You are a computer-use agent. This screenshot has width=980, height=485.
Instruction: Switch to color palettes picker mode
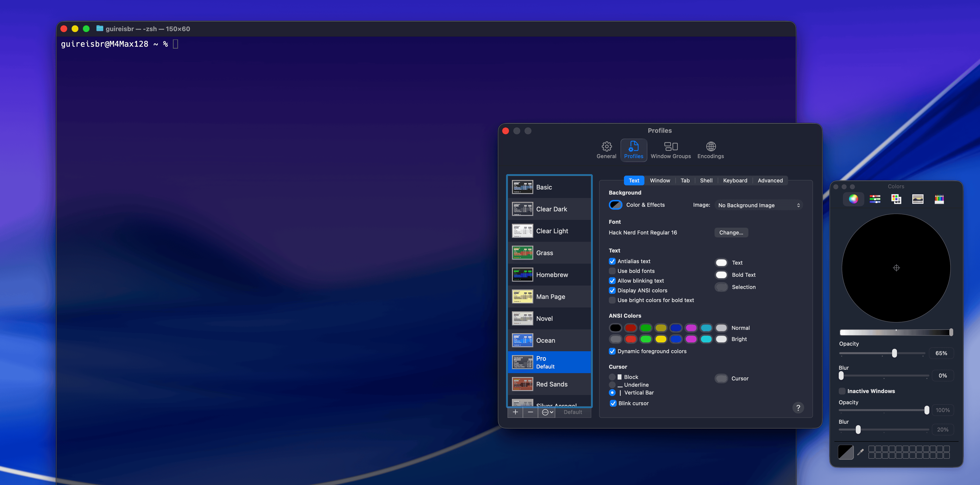[896, 199]
